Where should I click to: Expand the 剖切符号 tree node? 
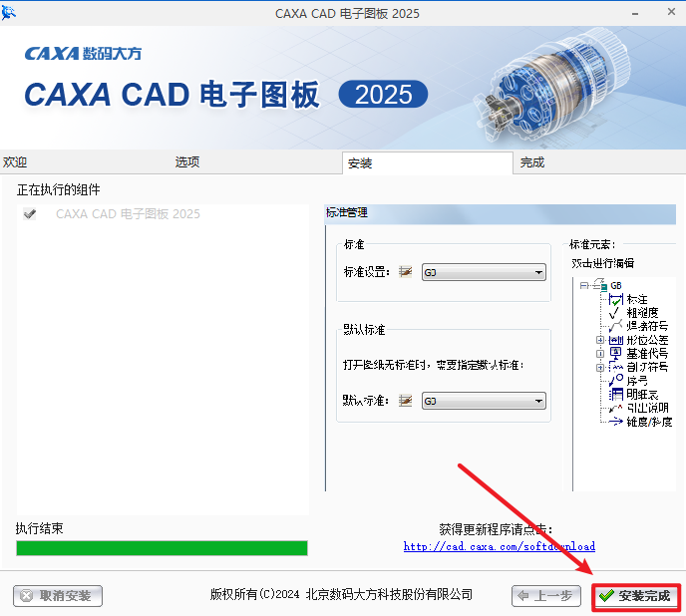pos(600,367)
